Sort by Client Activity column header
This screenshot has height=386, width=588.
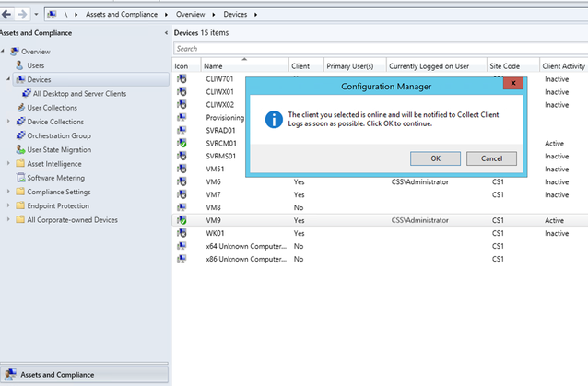pyautogui.click(x=564, y=66)
